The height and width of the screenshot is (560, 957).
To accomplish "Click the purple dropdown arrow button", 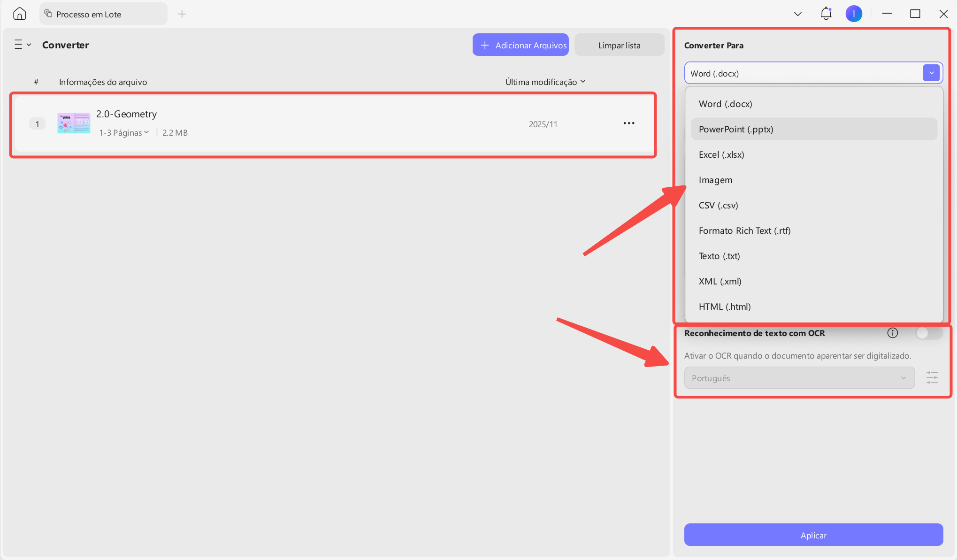I will coord(931,73).
